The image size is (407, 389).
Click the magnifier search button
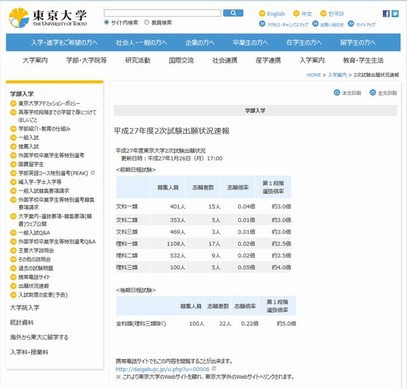coord(233,13)
